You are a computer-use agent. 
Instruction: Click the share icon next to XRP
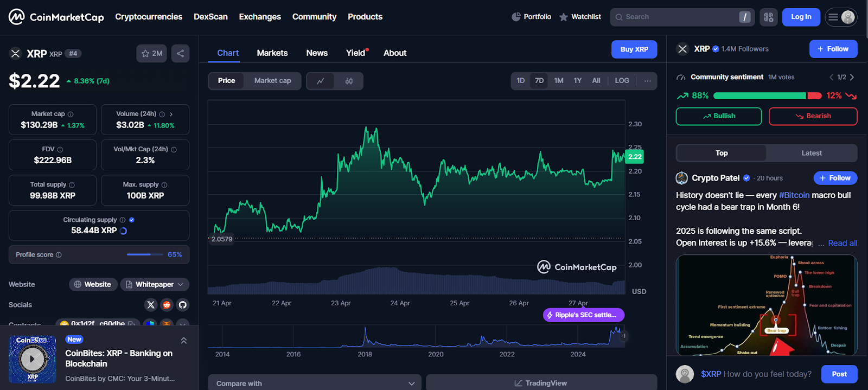pos(180,53)
